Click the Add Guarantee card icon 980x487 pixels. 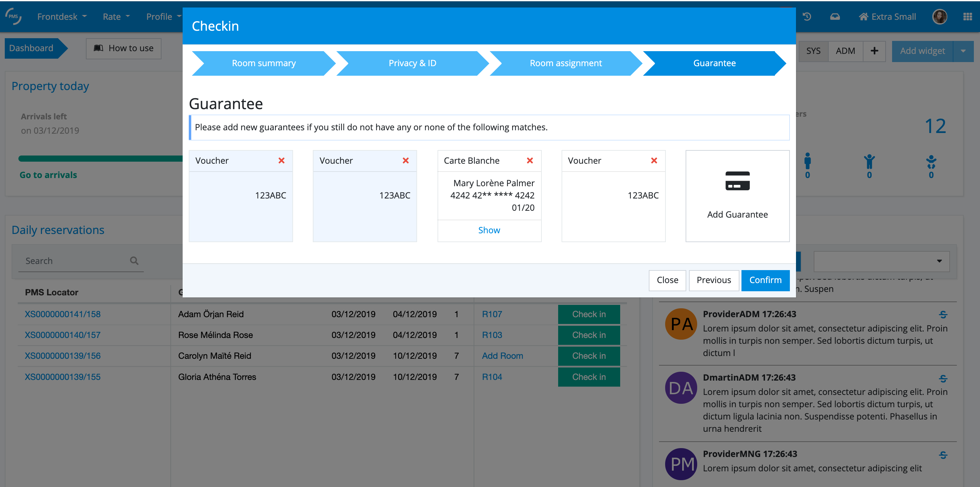737,181
